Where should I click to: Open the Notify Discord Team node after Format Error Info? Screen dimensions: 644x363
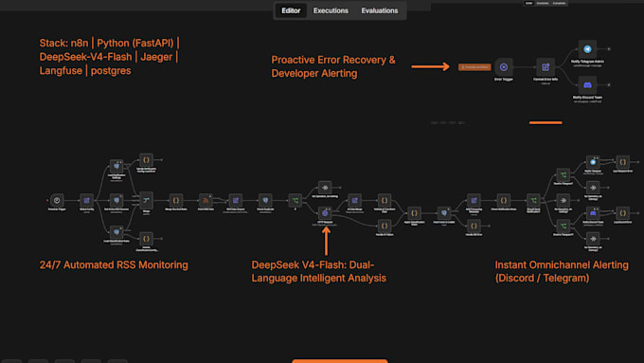pos(587,85)
